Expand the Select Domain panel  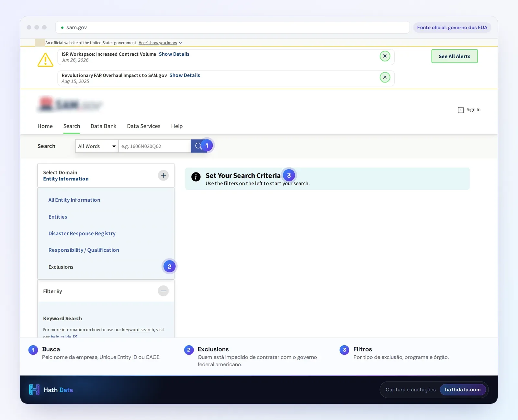[x=163, y=175]
